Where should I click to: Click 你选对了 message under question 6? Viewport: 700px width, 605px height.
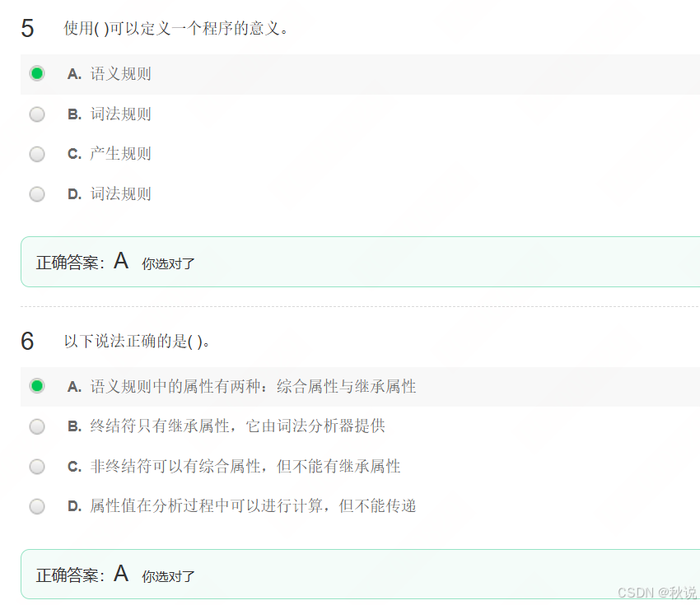point(168,577)
